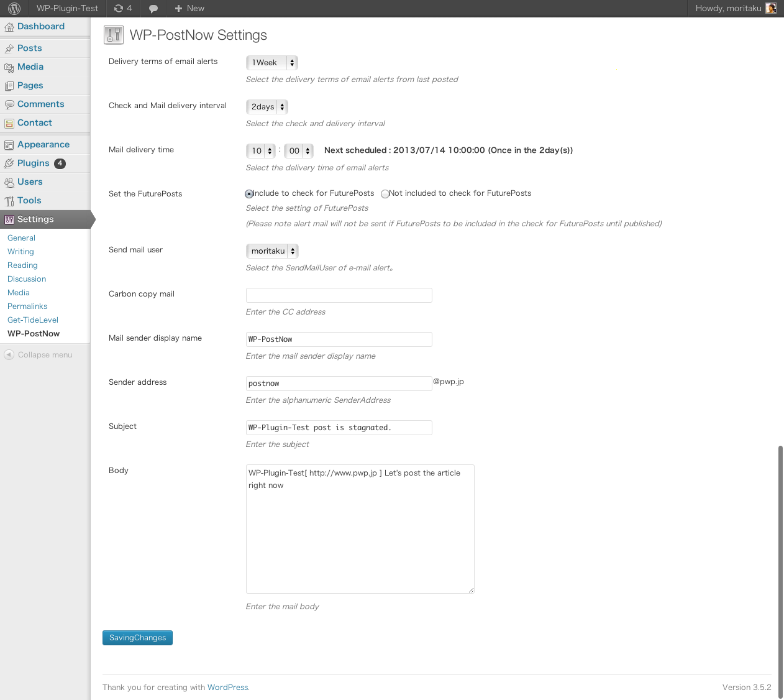Screen dimensions: 784x700
Task: Click the Appearance sidebar icon
Action: (9, 145)
